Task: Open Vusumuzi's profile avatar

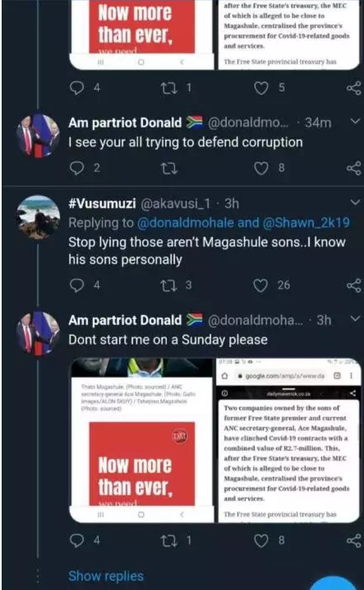Action: click(x=38, y=216)
